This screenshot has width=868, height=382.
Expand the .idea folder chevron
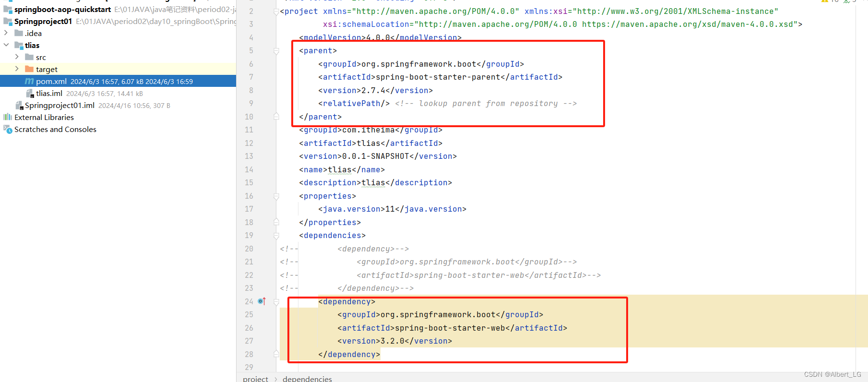[6, 33]
